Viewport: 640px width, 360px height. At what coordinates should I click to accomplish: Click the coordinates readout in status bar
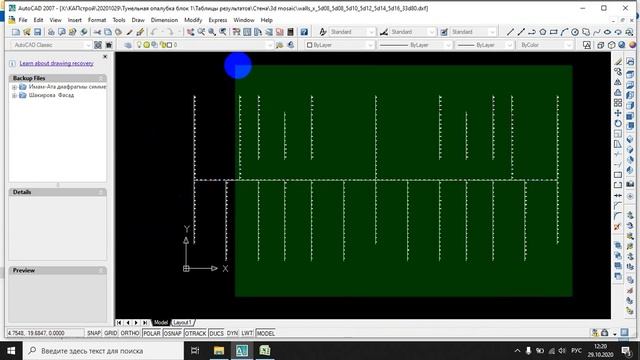point(45,333)
